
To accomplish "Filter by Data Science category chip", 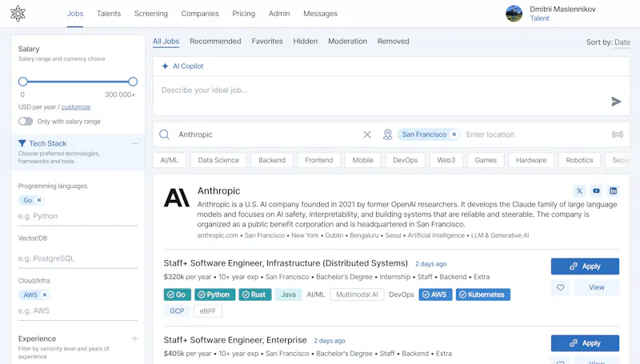I will [218, 160].
